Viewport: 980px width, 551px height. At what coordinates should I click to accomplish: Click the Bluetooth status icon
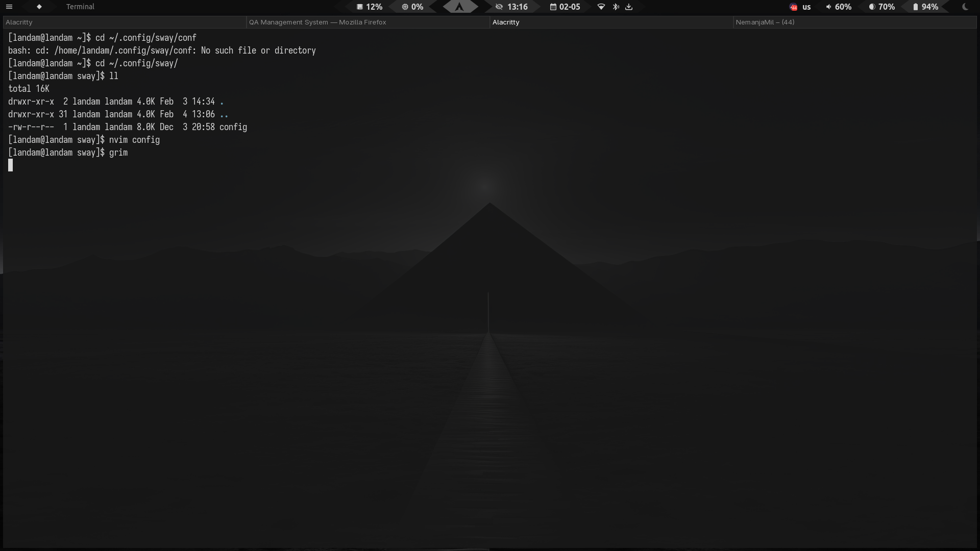pyautogui.click(x=616, y=7)
